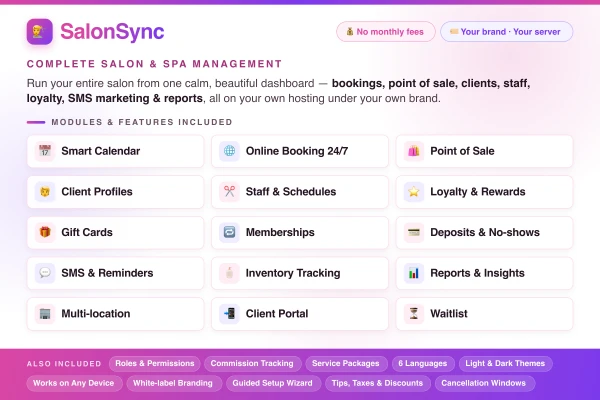Click the Multi-location label
The height and width of the screenshot is (400, 600).
(96, 313)
